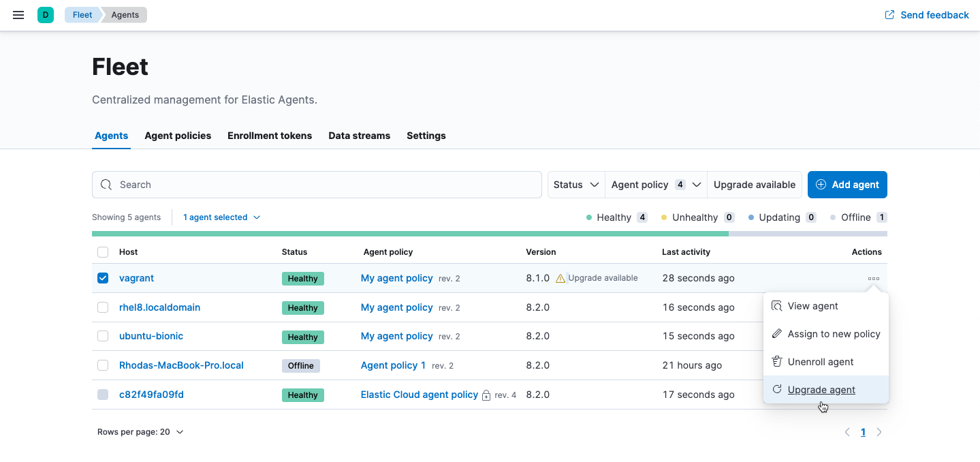Viewport: 980px width, 462px height.
Task: Select Upgrade agent from the context menu
Action: pyautogui.click(x=821, y=389)
